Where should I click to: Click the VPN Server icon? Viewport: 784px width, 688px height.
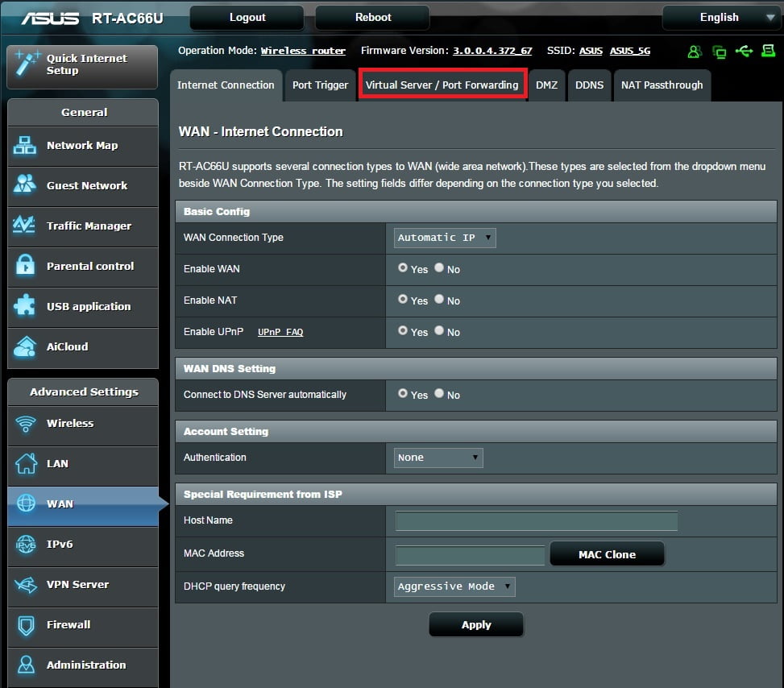(26, 584)
